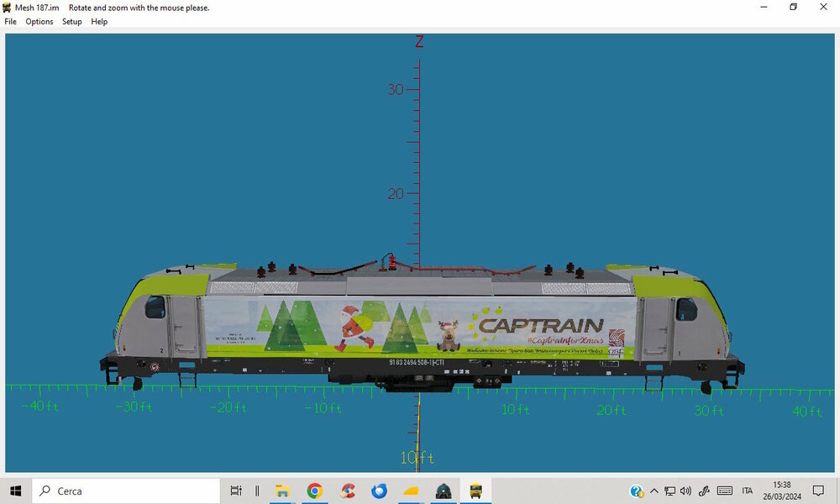
Task: Switch to Google Chrome on the taskbar
Action: pyautogui.click(x=315, y=491)
